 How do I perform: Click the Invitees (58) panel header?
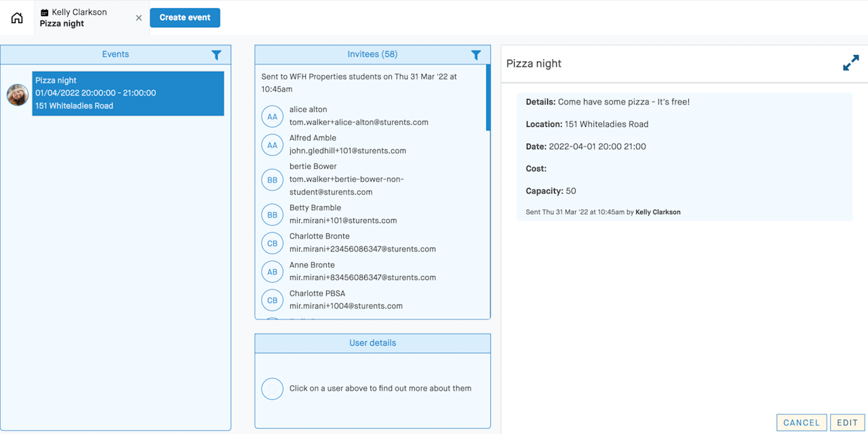(372, 55)
